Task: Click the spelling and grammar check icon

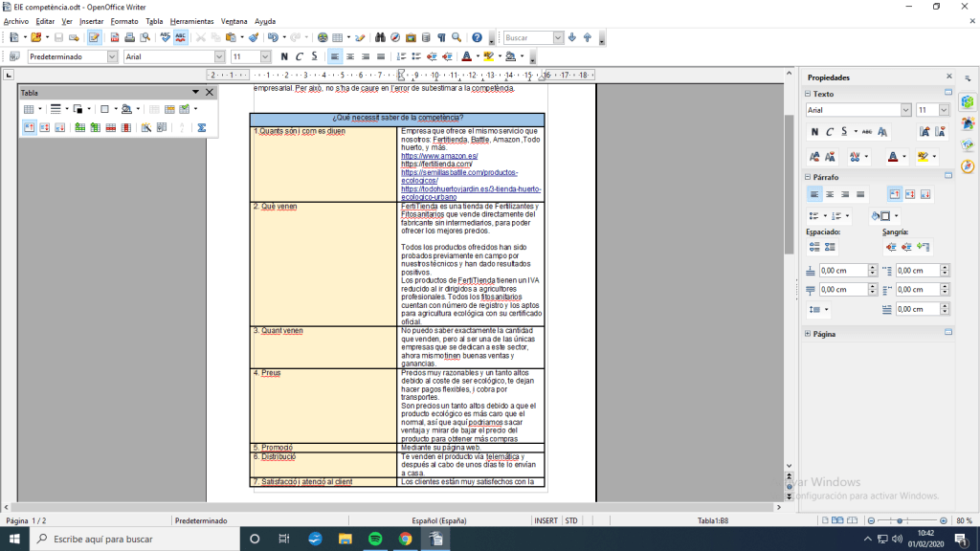Action: pos(166,37)
